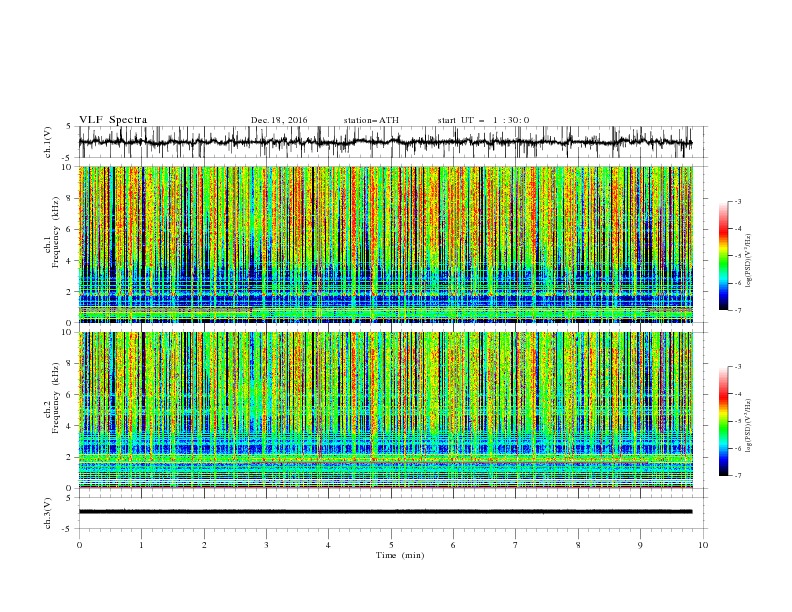
Task: Select the ch.1 waveform panel at top
Action: [393, 142]
